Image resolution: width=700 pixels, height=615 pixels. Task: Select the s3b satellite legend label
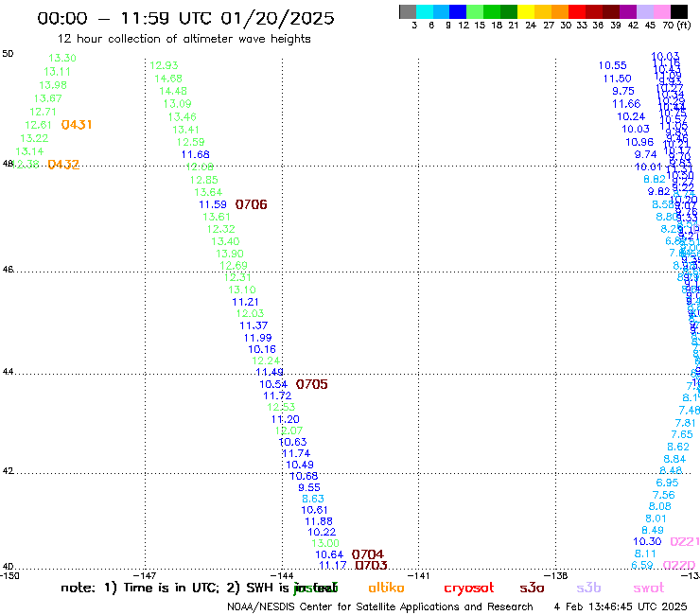click(588, 588)
